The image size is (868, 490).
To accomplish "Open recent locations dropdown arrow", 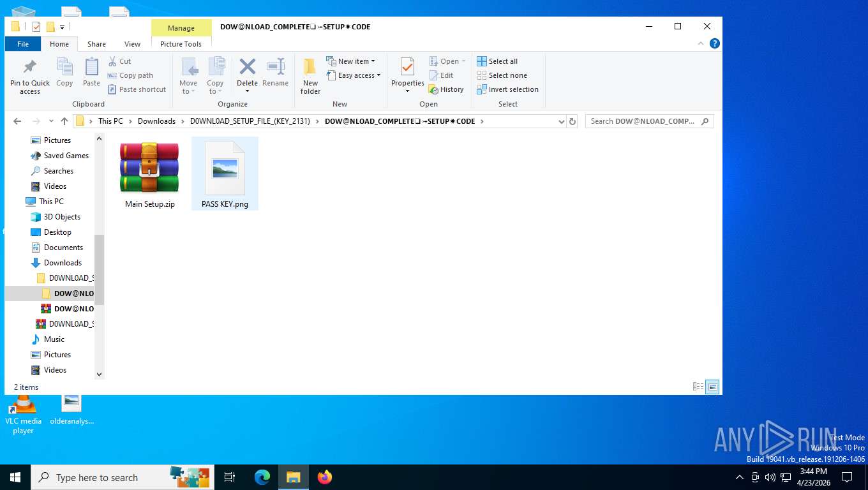I will 51,121.
